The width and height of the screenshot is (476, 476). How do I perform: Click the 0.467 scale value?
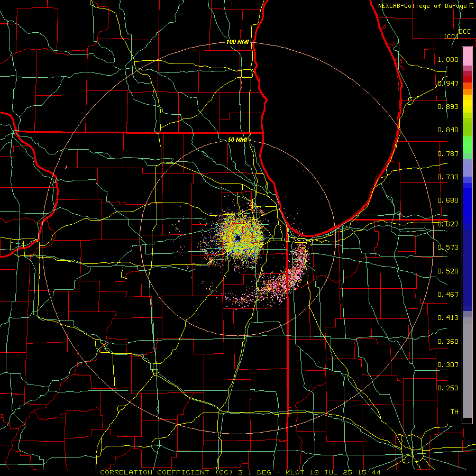tap(448, 295)
